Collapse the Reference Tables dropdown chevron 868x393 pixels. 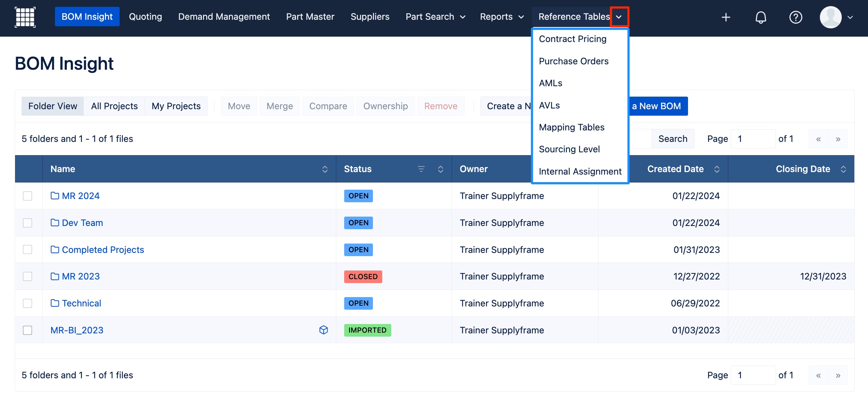[x=619, y=17]
